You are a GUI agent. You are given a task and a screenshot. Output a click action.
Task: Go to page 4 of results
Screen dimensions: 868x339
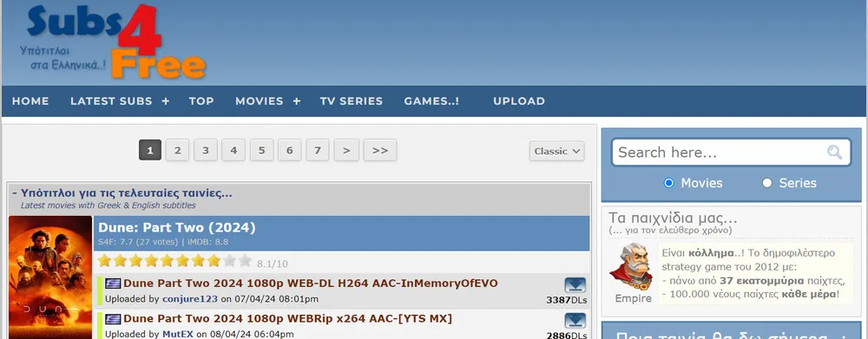point(233,150)
